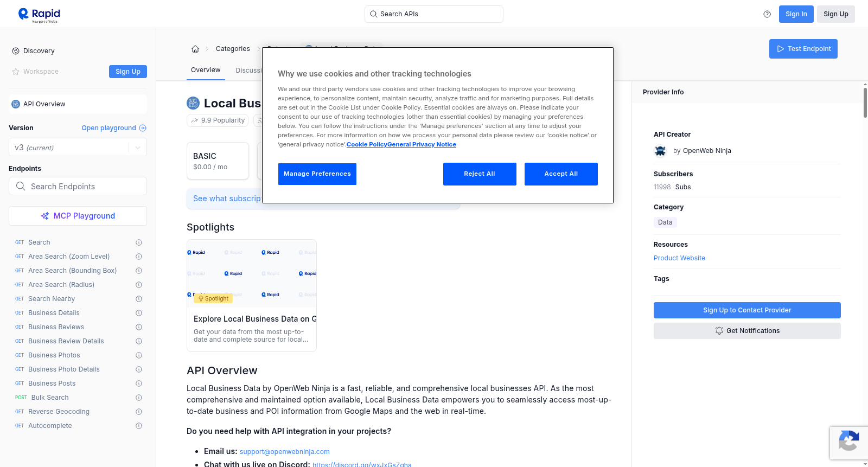Show info icon for Search endpoint
The image size is (868, 467).
[x=139, y=242]
